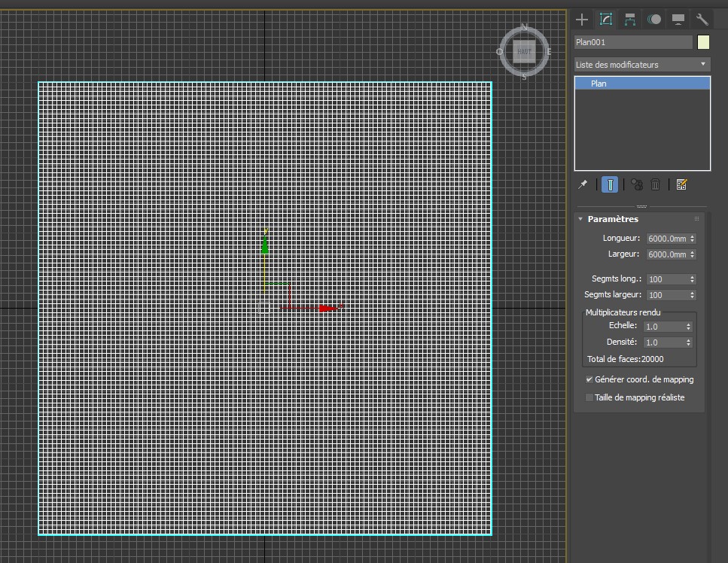
Task: Open Configure Modifier Sets icon
Action: tap(682, 184)
